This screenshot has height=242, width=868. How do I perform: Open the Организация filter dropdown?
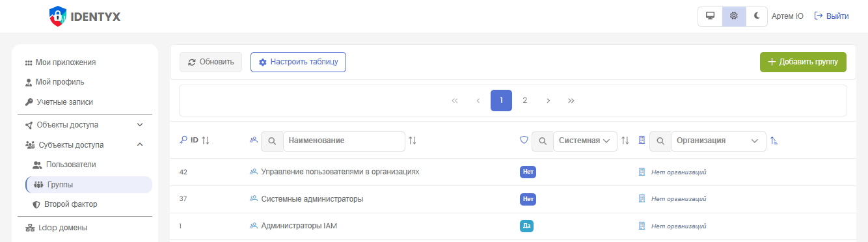(718, 141)
